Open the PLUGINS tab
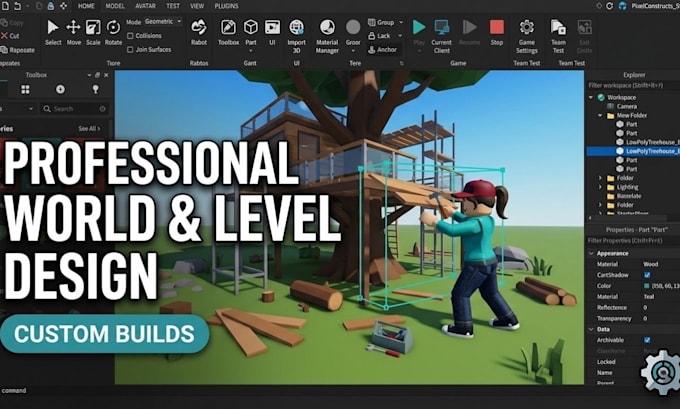The height and width of the screenshot is (409, 680). 226,6
